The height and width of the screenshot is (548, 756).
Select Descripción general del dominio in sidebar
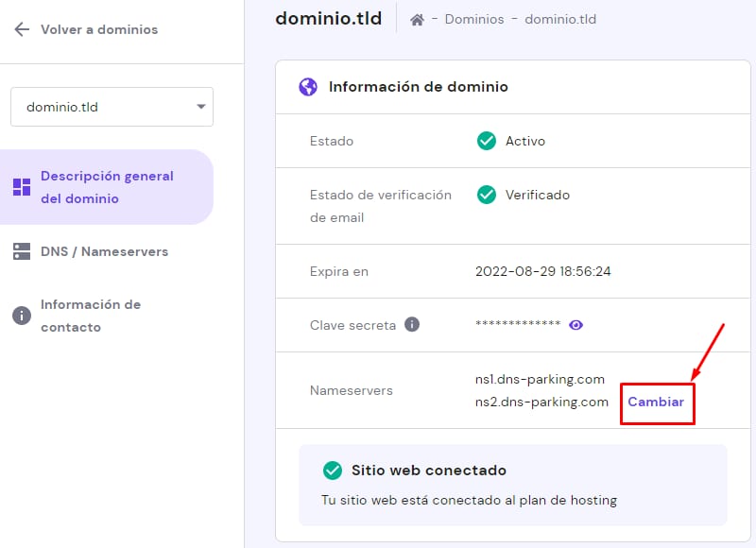tap(107, 187)
